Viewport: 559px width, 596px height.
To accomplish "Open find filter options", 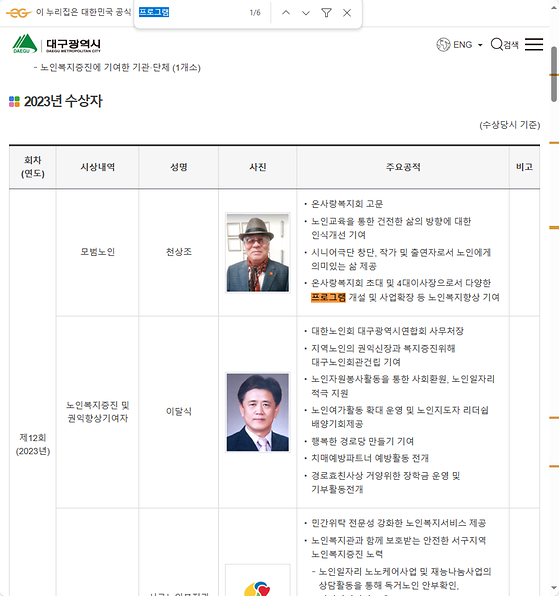I will point(326,13).
